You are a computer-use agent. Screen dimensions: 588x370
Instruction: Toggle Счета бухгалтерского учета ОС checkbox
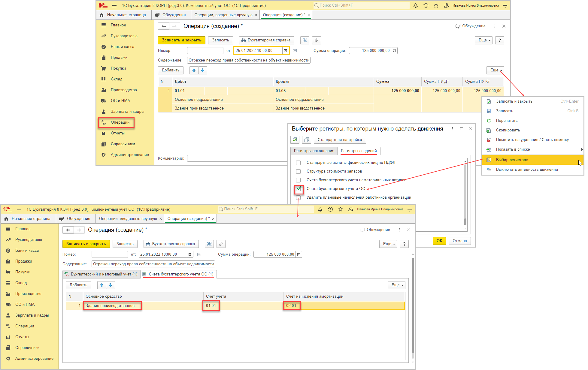pos(299,189)
